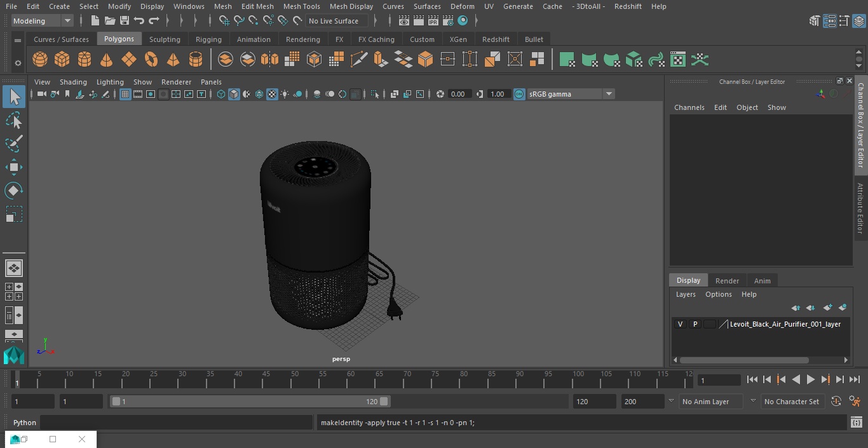Viewport: 868px width, 448px height.
Task: Click the Multi-Cut knife shelf icon
Action: pyautogui.click(x=359, y=60)
